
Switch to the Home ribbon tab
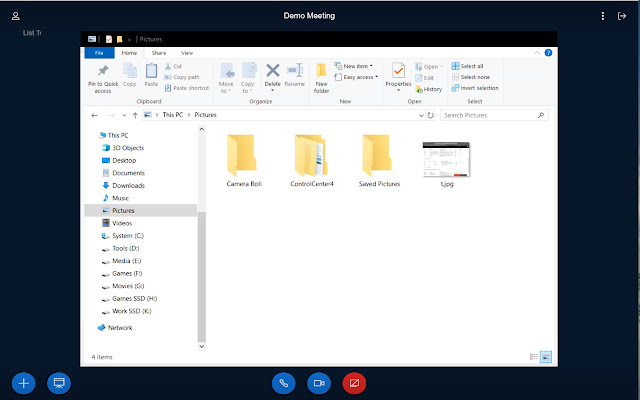pyautogui.click(x=129, y=53)
